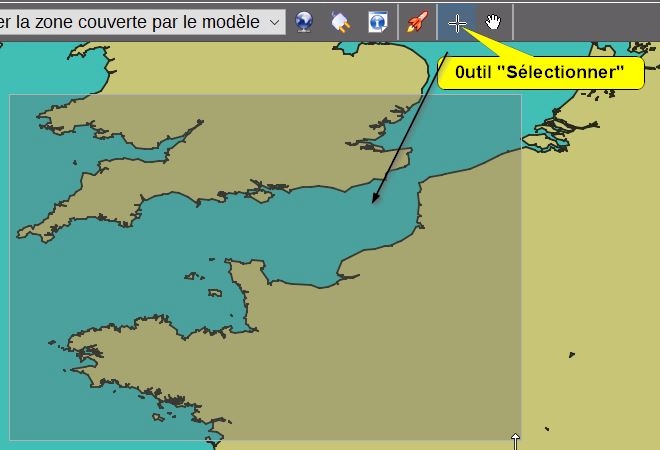
Task: Switch to the hand pan tool
Action: (493, 22)
